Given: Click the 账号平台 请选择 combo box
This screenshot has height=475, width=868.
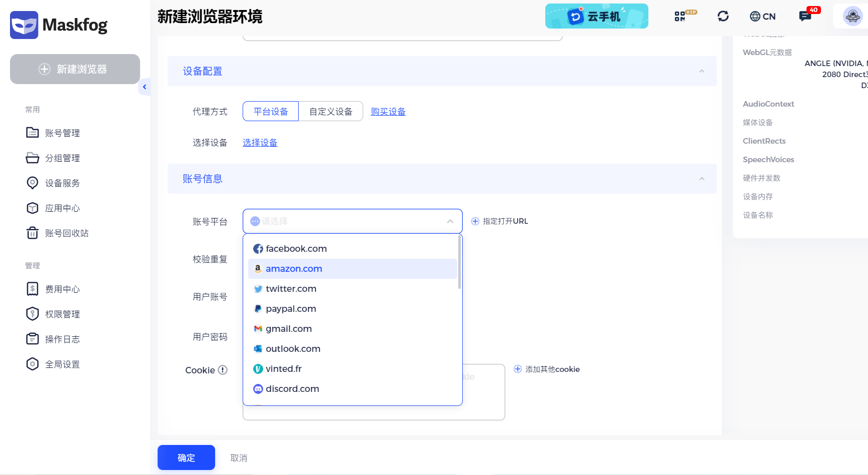Looking at the screenshot, I should 352,221.
